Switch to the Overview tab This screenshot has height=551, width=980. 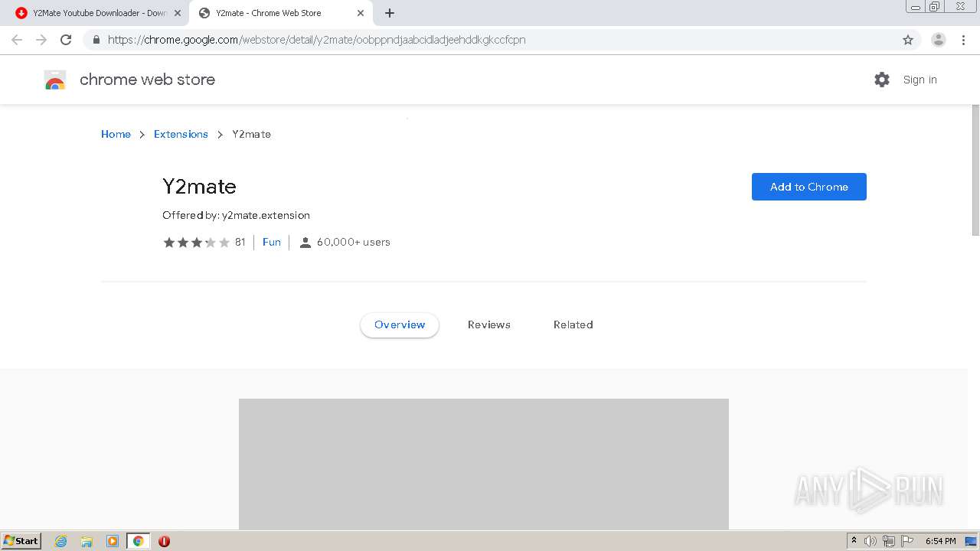(400, 324)
